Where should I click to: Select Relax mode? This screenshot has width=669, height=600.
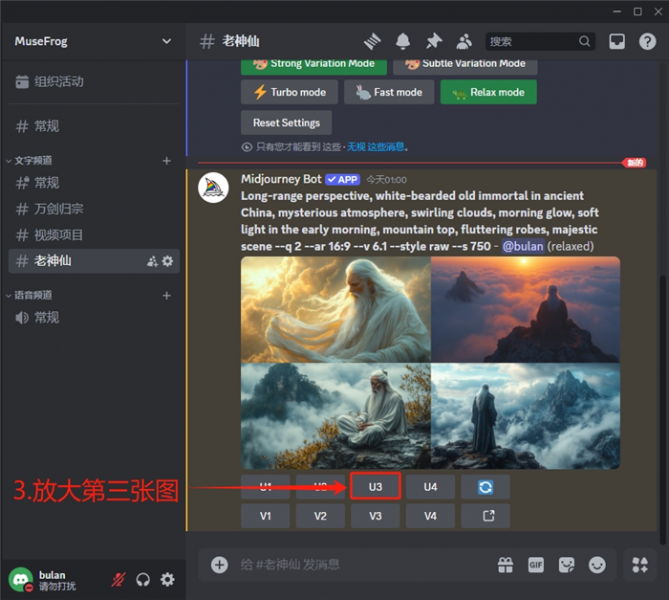pyautogui.click(x=489, y=92)
